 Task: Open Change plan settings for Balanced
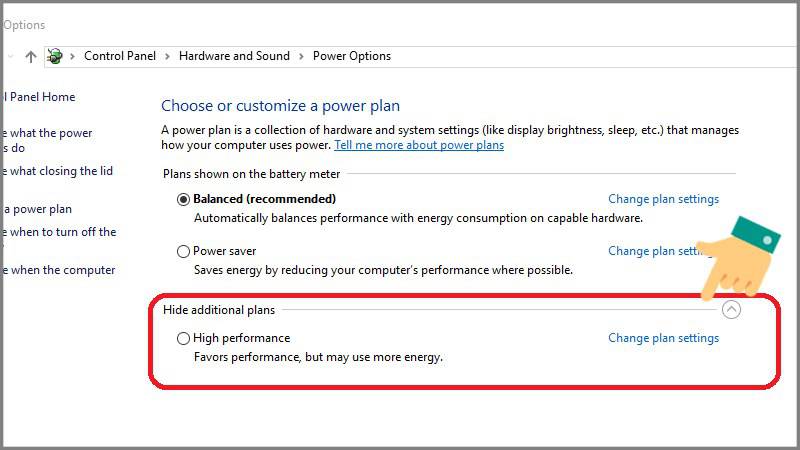663,199
